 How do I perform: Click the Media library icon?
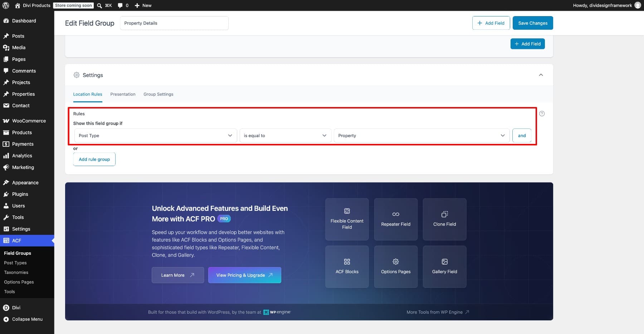click(x=6, y=48)
